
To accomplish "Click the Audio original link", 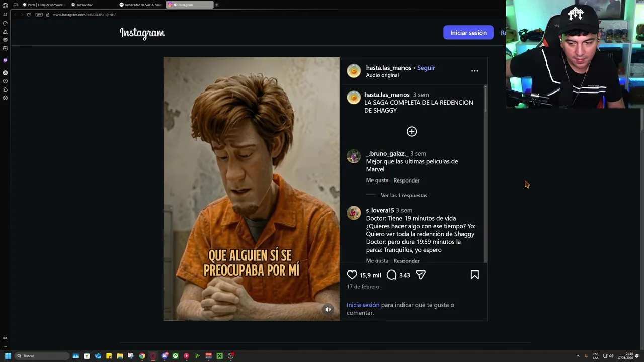I will pos(382,75).
